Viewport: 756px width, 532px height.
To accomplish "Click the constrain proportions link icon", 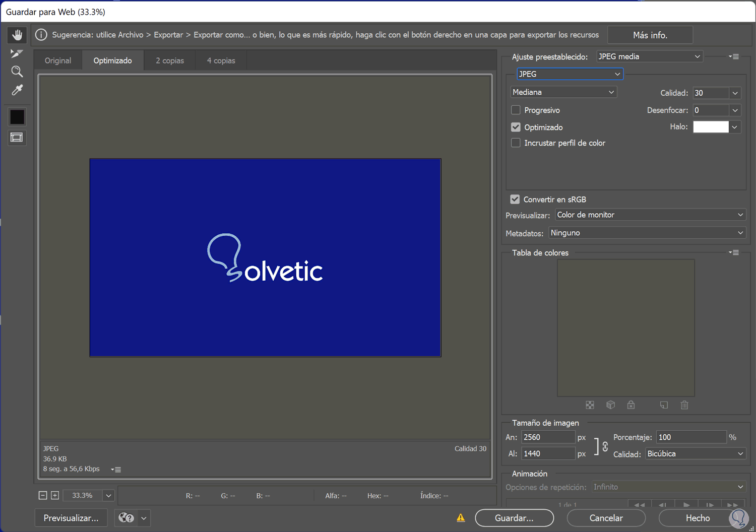I will click(x=605, y=446).
